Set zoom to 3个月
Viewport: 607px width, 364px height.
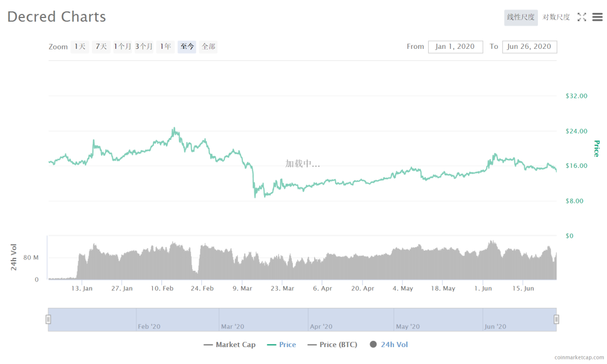coord(144,47)
